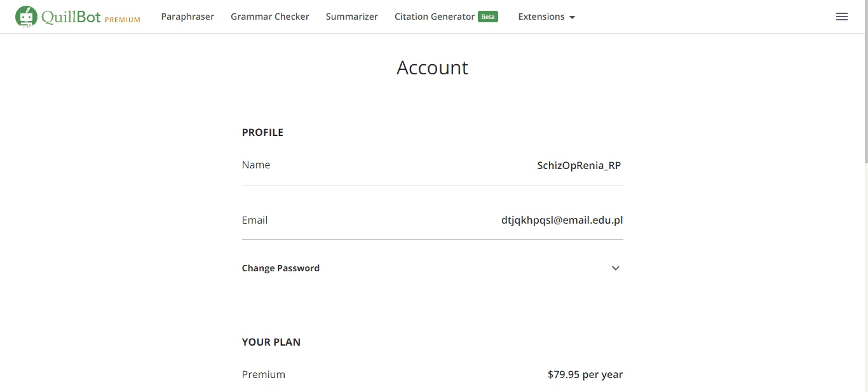Go to the Paraphraser tab
868x392 pixels.
pos(187,17)
